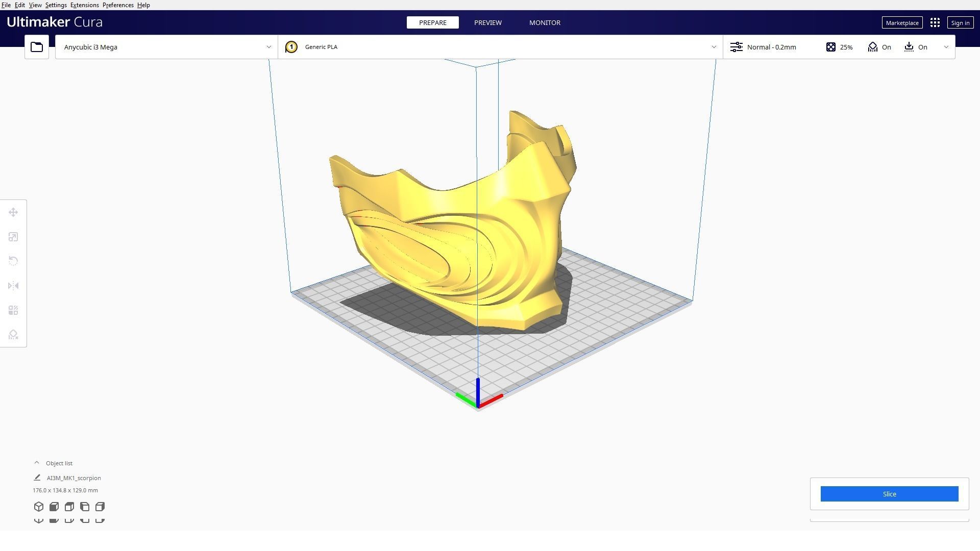This screenshot has width=980, height=551.
Task: Click the support On icon
Action: [x=872, y=47]
